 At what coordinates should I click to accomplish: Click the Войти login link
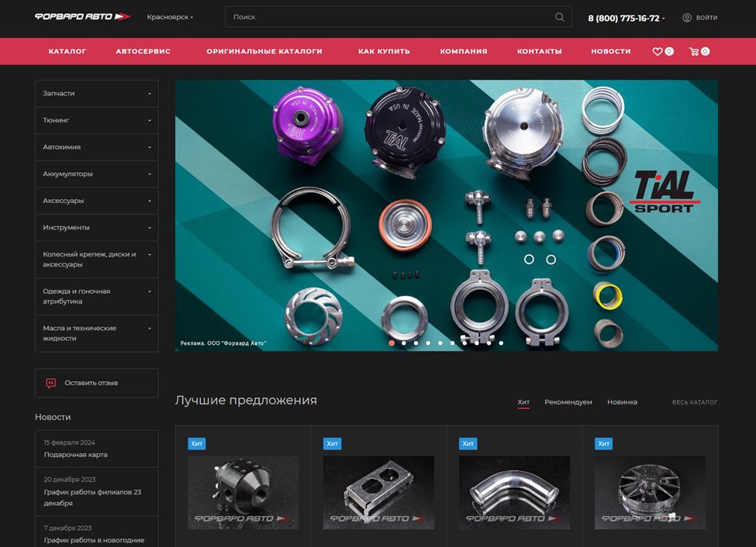[707, 17]
